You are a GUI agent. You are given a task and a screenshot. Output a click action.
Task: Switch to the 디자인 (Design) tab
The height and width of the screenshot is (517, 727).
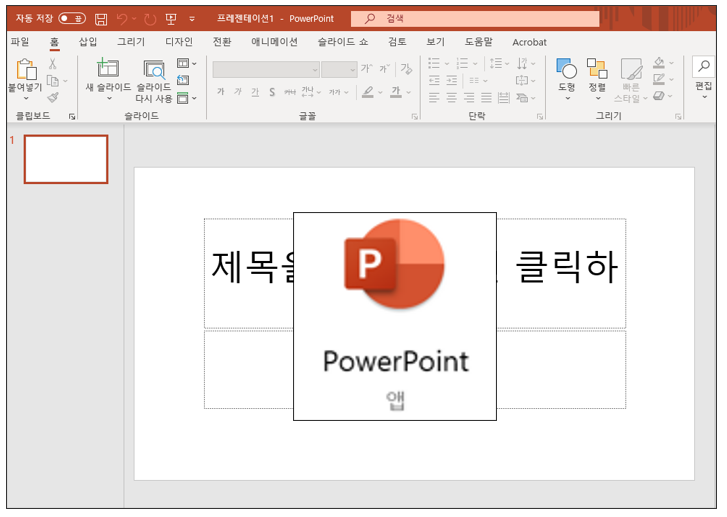179,42
